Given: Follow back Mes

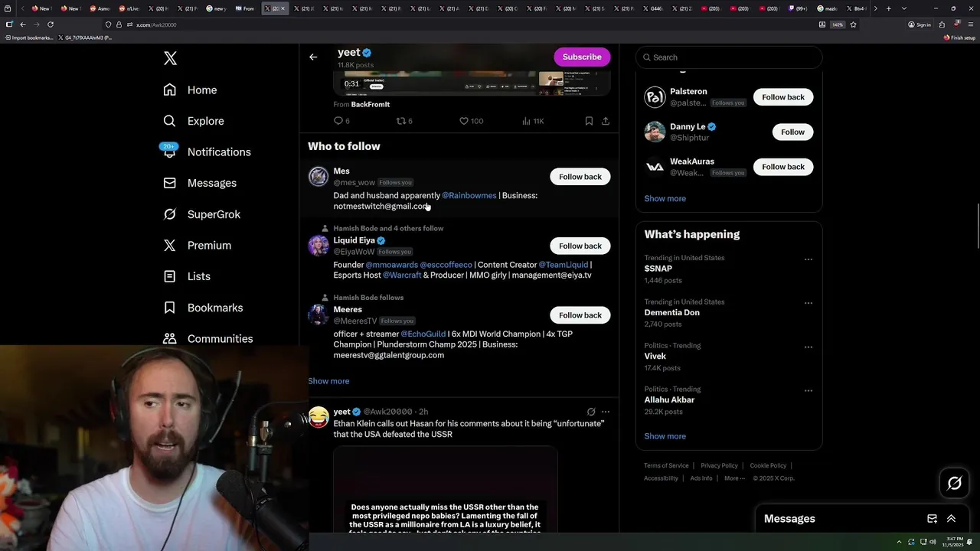Looking at the screenshot, I should coord(580,177).
